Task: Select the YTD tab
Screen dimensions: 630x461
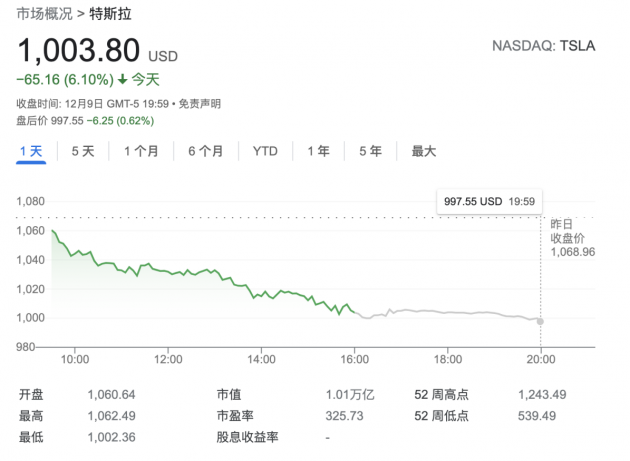Action: coord(265,151)
